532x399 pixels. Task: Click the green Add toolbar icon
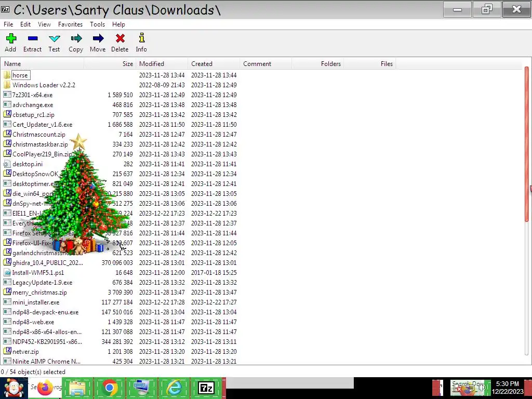(11, 38)
